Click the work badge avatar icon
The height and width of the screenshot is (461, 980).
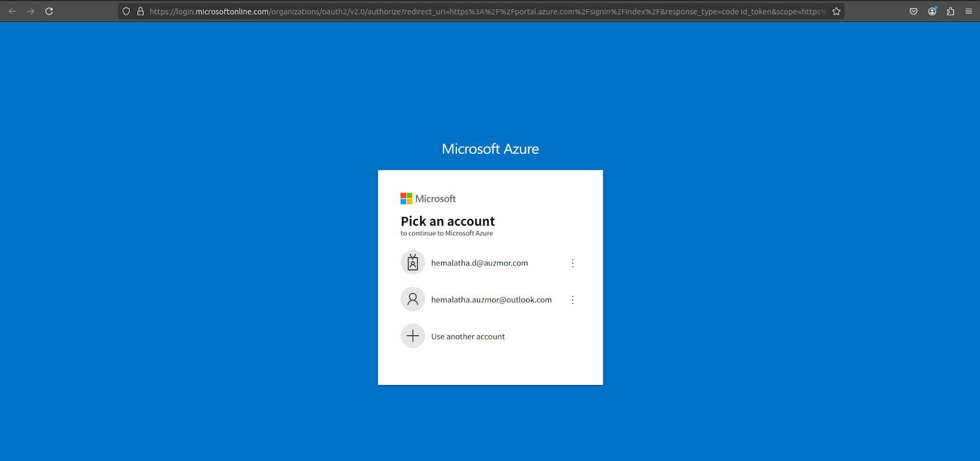pyautogui.click(x=413, y=262)
